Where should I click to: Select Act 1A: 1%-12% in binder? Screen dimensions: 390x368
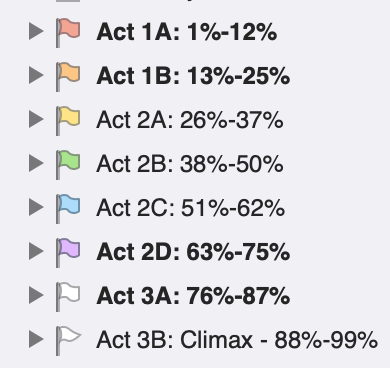[x=187, y=33]
